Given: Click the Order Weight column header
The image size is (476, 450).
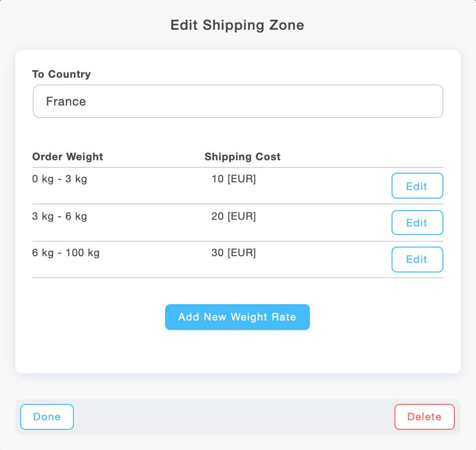Looking at the screenshot, I should (x=67, y=157).
